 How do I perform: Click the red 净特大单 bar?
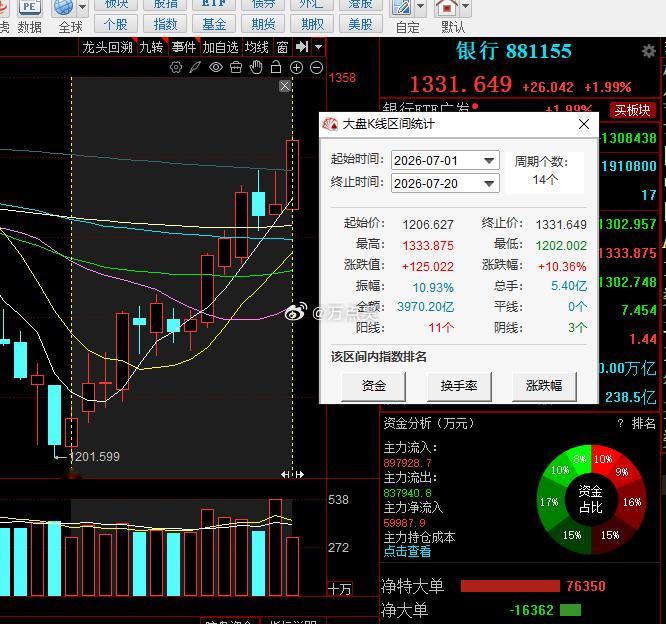[510, 586]
